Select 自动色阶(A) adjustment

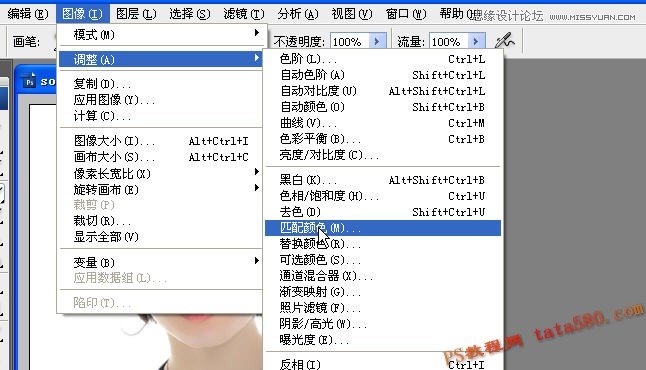(x=383, y=75)
